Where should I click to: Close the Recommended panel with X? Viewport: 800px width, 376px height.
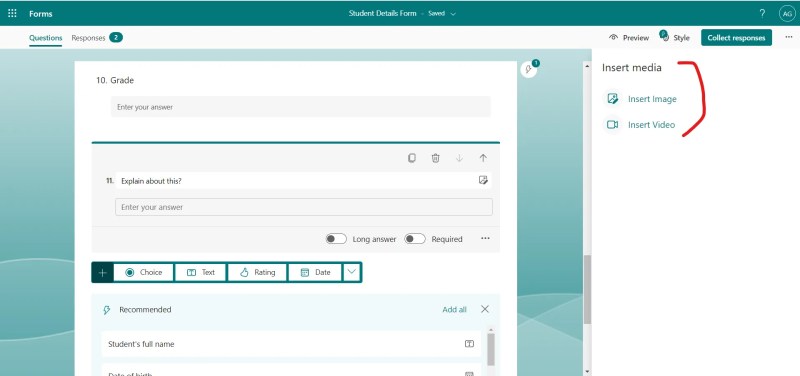(x=485, y=309)
